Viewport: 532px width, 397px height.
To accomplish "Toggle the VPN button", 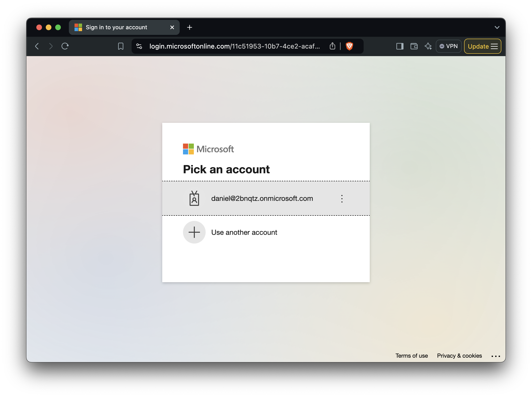I will [x=448, y=46].
